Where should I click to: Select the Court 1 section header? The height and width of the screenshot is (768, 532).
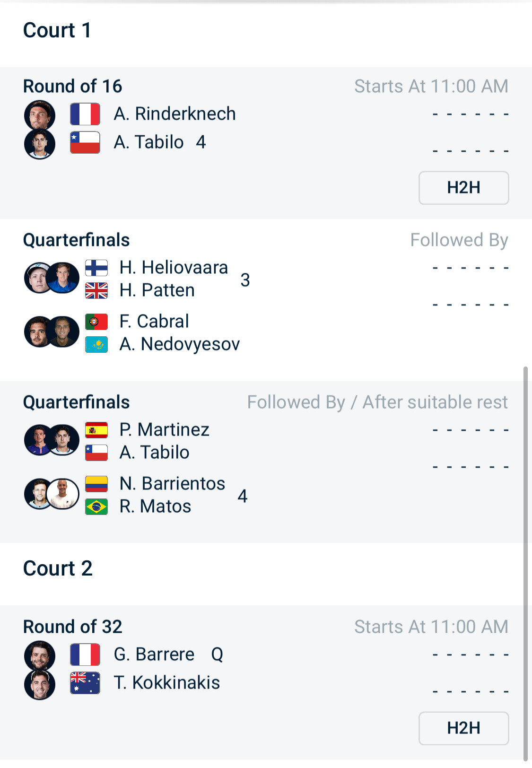(57, 30)
